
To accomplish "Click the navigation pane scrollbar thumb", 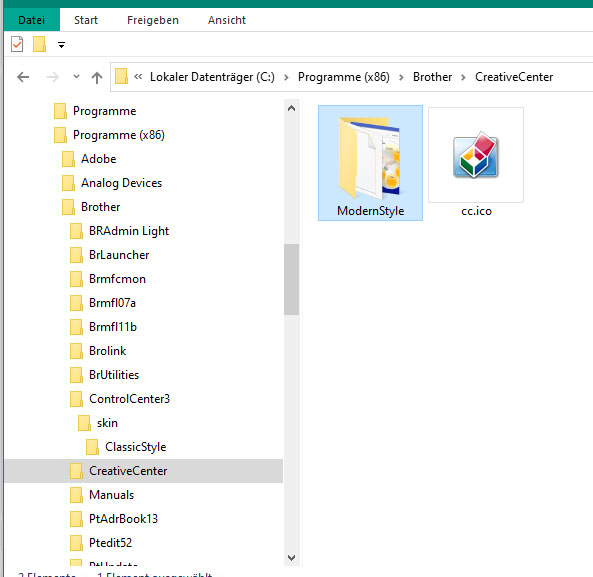I will (292, 279).
